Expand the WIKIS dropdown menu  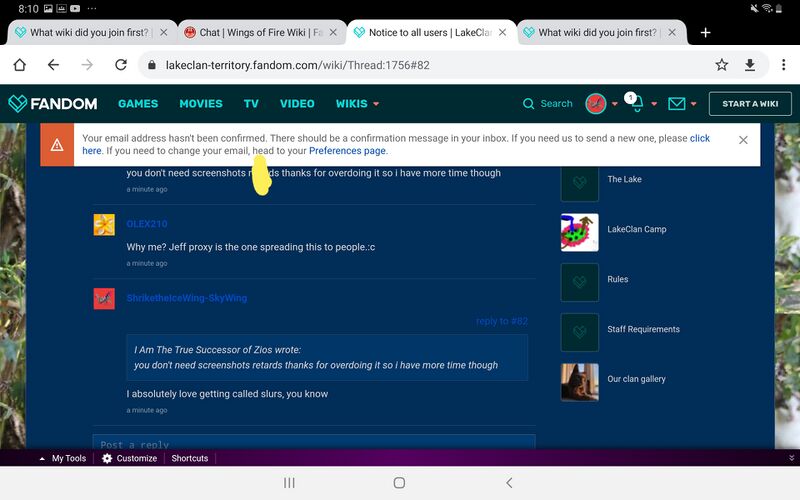357,103
